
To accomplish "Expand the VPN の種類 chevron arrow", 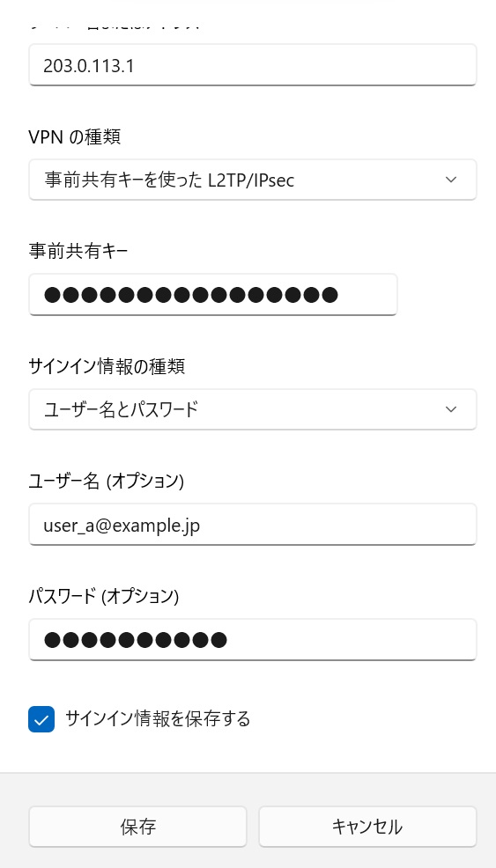I will tap(451, 180).
